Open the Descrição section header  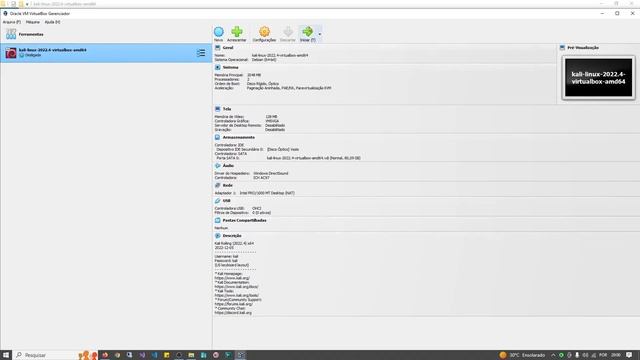pyautogui.click(x=232, y=236)
